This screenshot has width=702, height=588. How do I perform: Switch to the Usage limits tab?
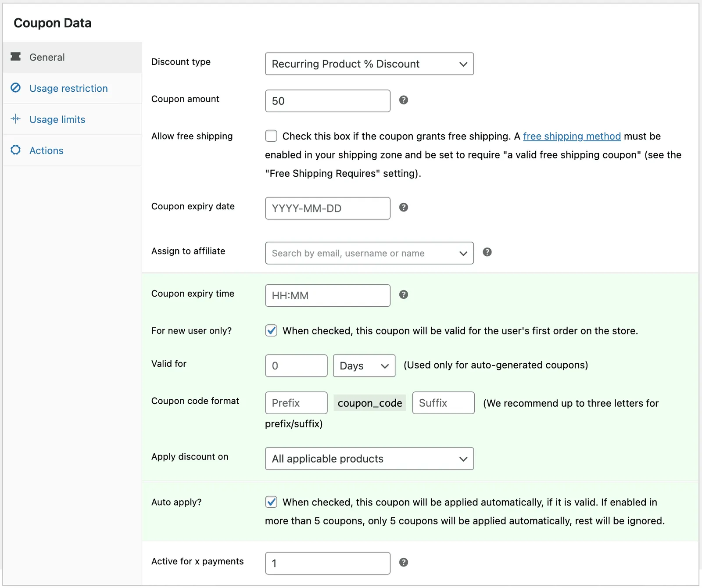pos(72,119)
